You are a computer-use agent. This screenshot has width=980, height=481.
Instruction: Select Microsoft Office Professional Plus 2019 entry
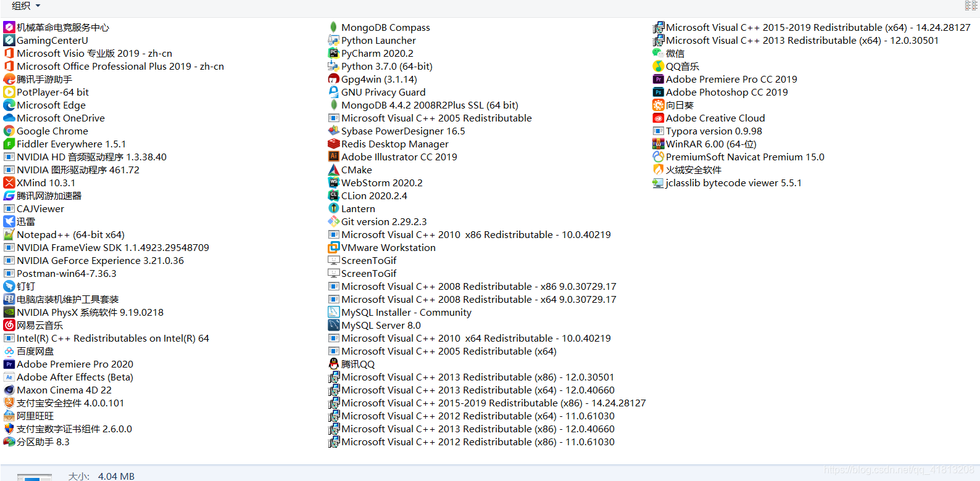coord(114,66)
